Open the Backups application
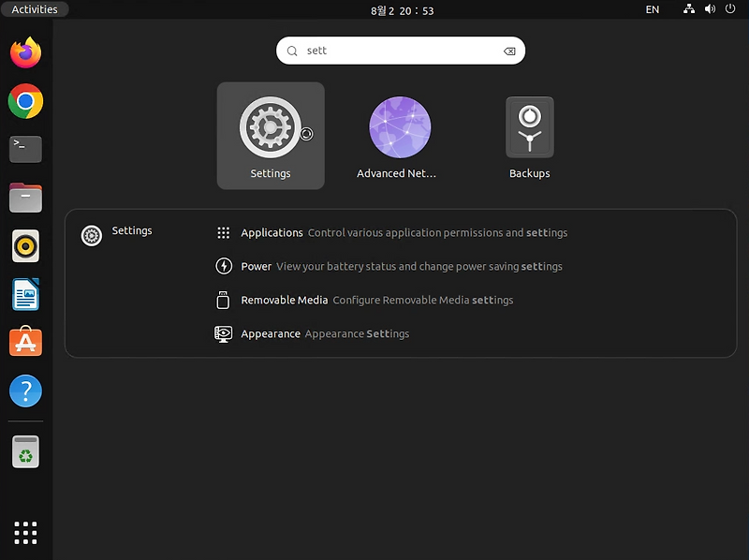 click(x=529, y=127)
